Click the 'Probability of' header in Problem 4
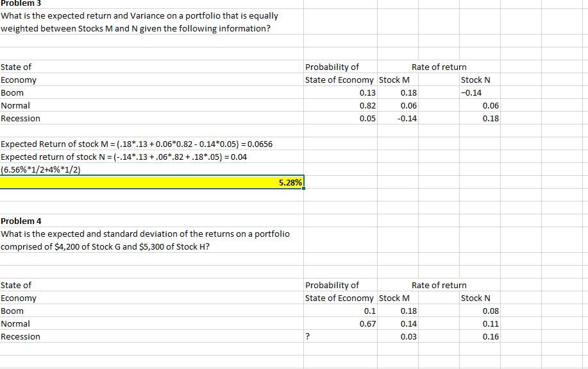Image resolution: width=588 pixels, height=369 pixels. [332, 285]
